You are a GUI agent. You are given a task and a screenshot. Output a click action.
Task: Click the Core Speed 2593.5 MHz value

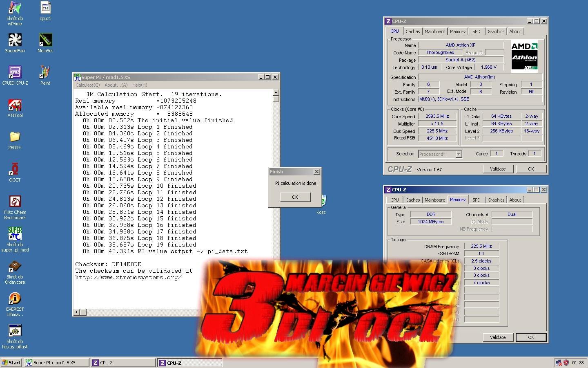(x=437, y=117)
